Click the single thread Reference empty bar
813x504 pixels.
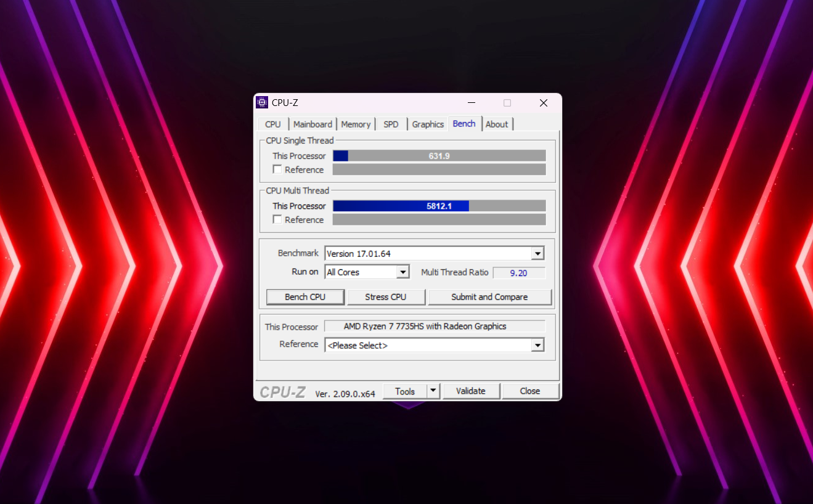tap(439, 169)
